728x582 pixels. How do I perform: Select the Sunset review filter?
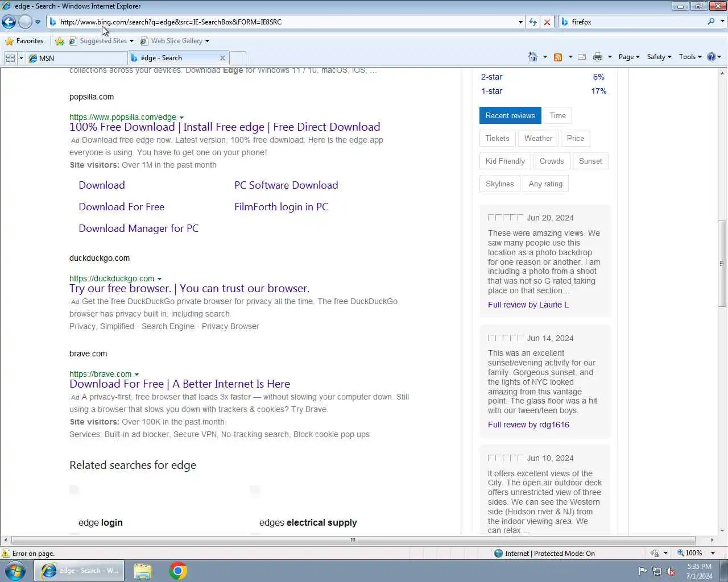point(590,161)
